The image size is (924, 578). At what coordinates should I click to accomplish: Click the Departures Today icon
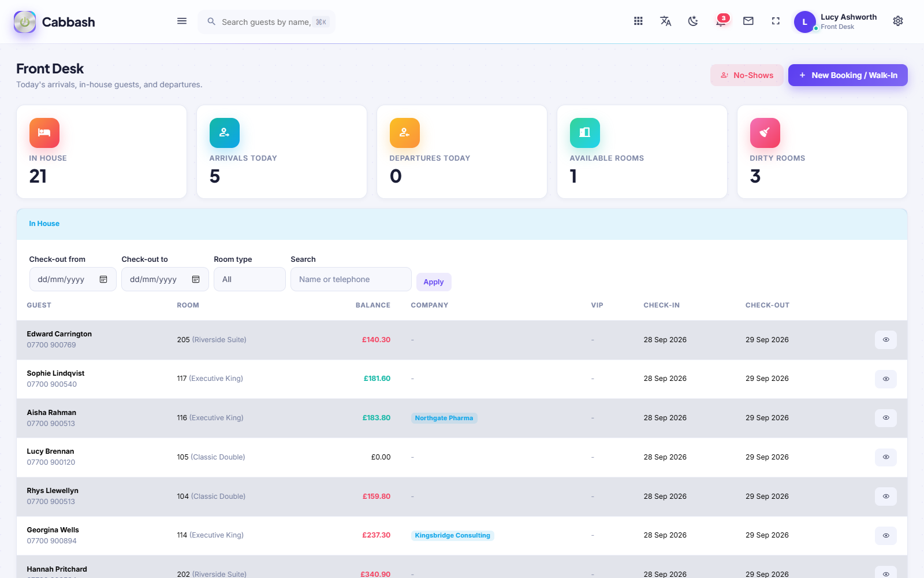tap(405, 133)
